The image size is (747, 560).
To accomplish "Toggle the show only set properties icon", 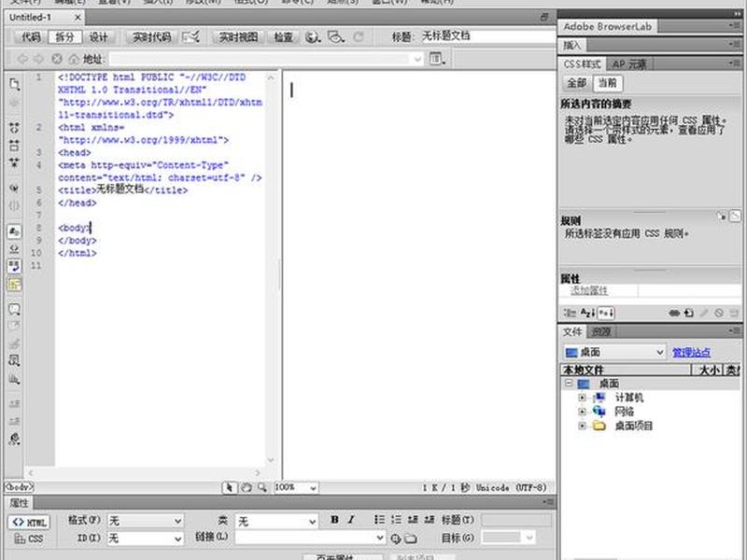I will pyautogui.click(x=606, y=313).
